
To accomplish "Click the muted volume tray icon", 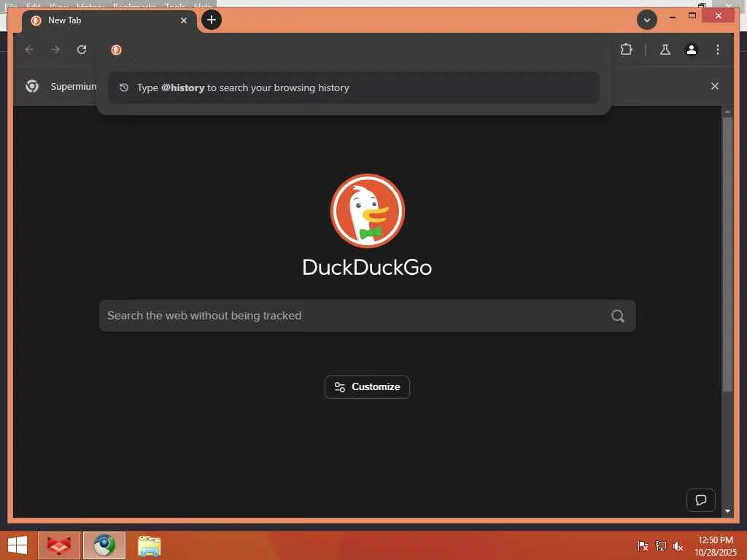I will coord(678,545).
